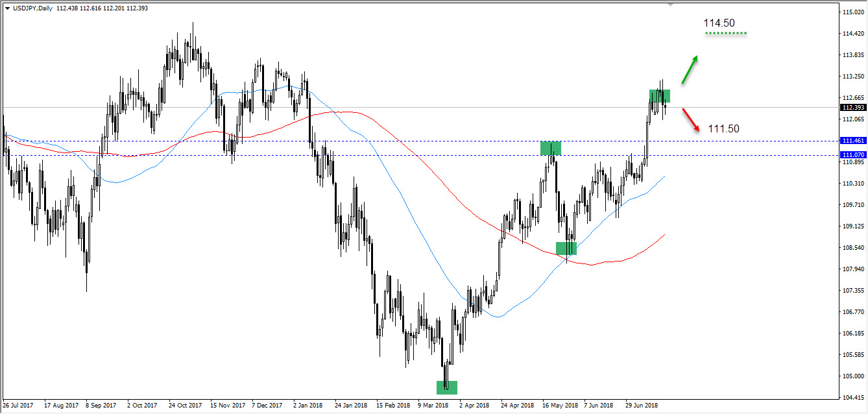Click the 15 Feb 2018 date label
This screenshot has width=868, height=414.
coord(392,406)
